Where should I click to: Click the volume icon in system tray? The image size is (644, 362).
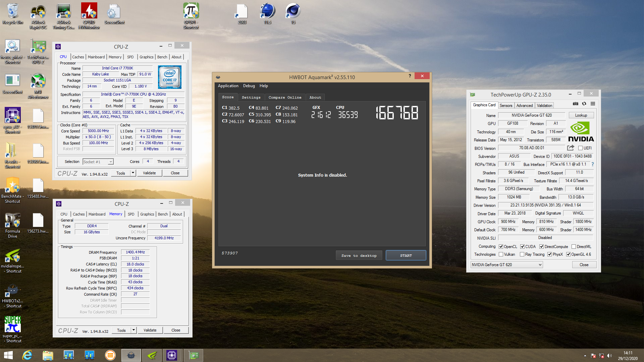pyautogui.click(x=609, y=356)
